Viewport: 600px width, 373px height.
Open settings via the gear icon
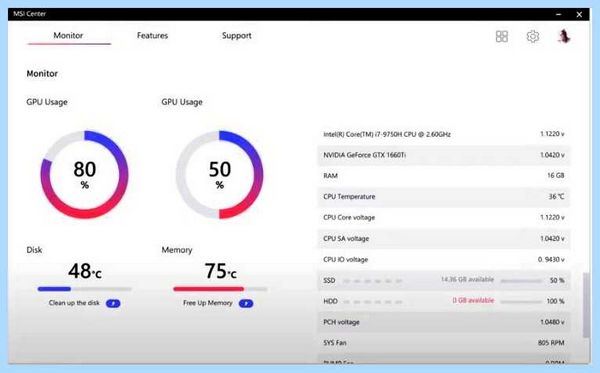(x=533, y=36)
